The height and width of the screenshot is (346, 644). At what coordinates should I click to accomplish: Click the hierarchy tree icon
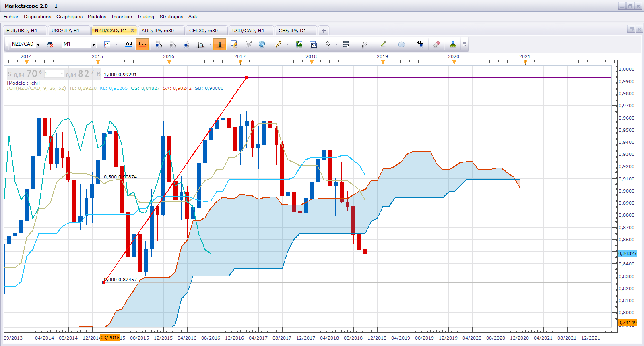pyautogui.click(x=453, y=44)
